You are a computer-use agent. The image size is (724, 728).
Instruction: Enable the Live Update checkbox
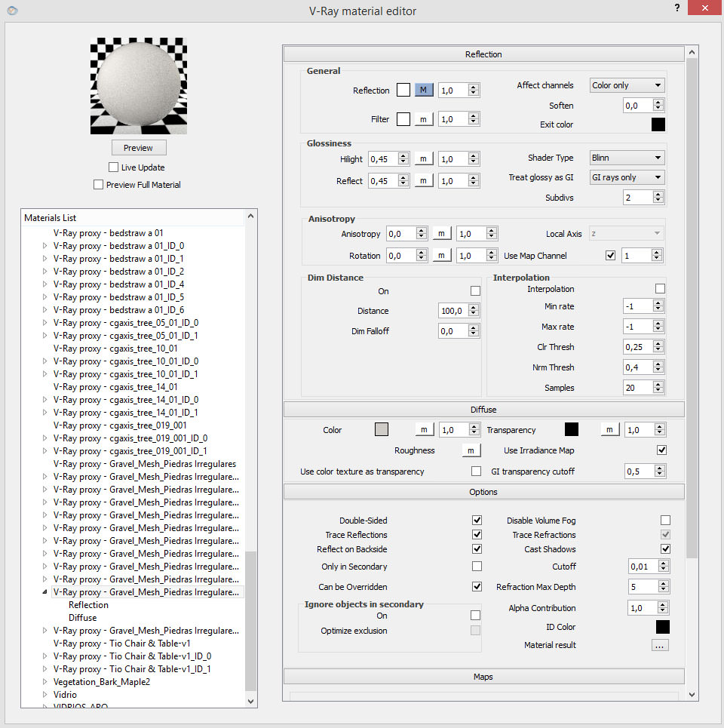pyautogui.click(x=114, y=167)
